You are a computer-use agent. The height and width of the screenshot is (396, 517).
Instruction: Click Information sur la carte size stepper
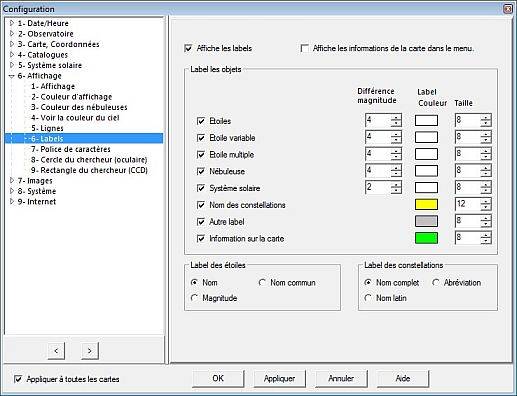pyautogui.click(x=486, y=238)
